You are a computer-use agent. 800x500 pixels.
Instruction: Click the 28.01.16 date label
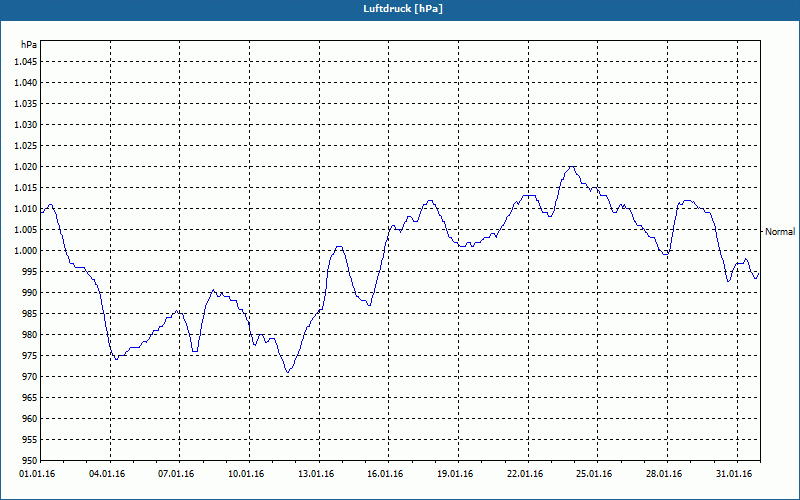coord(664,474)
